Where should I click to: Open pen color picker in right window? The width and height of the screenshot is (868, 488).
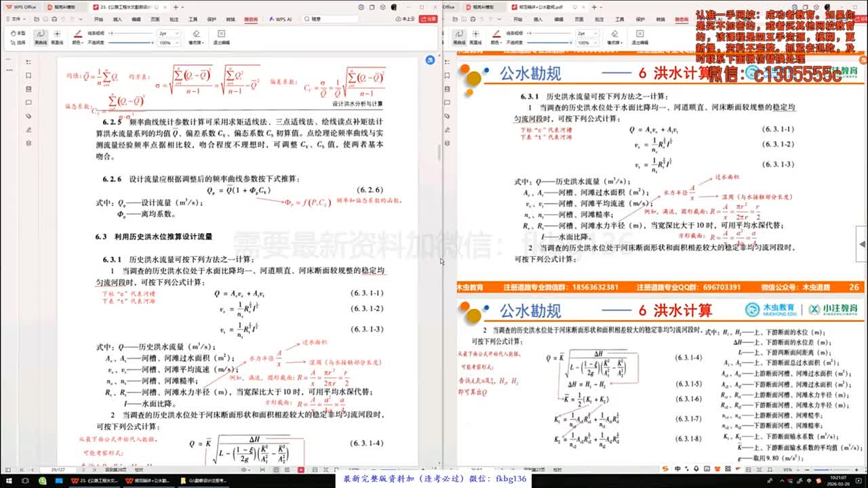click(x=497, y=37)
